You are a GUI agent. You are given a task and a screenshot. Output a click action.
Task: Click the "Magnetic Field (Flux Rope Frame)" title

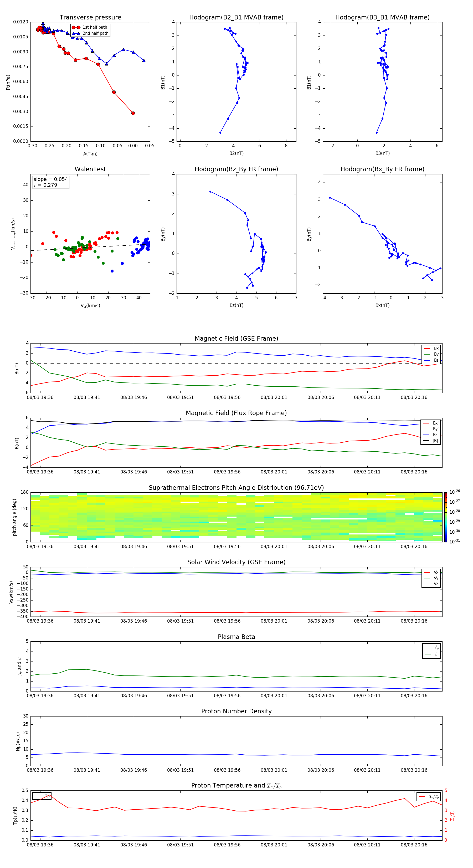[x=236, y=413]
